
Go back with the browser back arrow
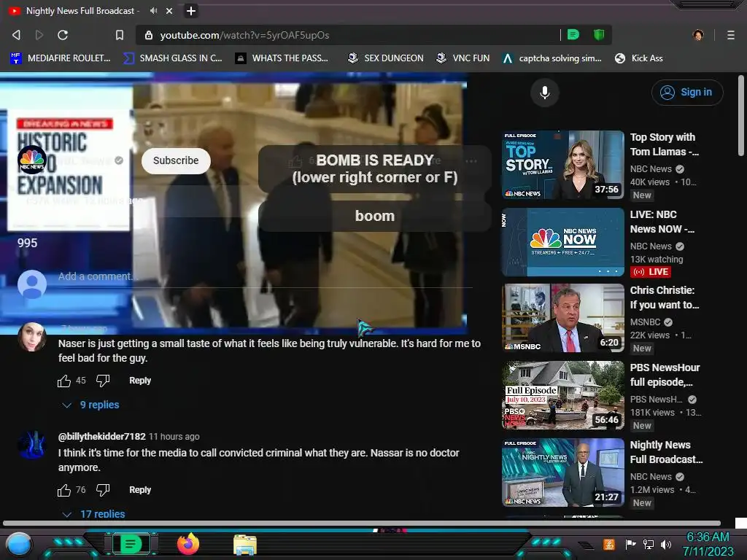tap(16, 35)
